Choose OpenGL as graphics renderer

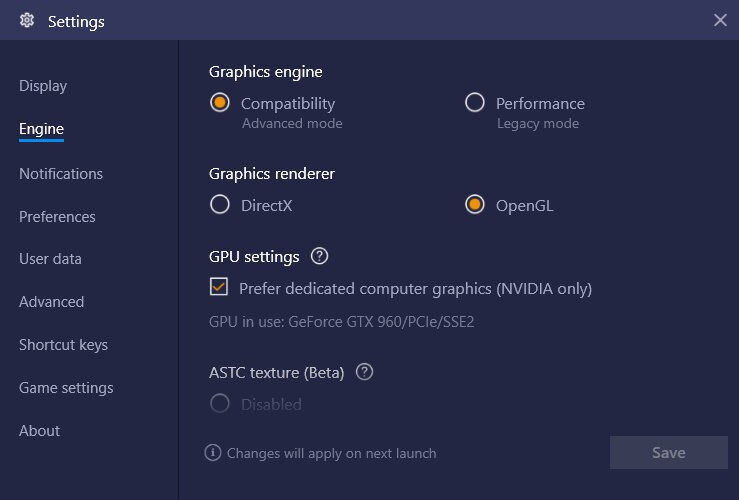475,205
